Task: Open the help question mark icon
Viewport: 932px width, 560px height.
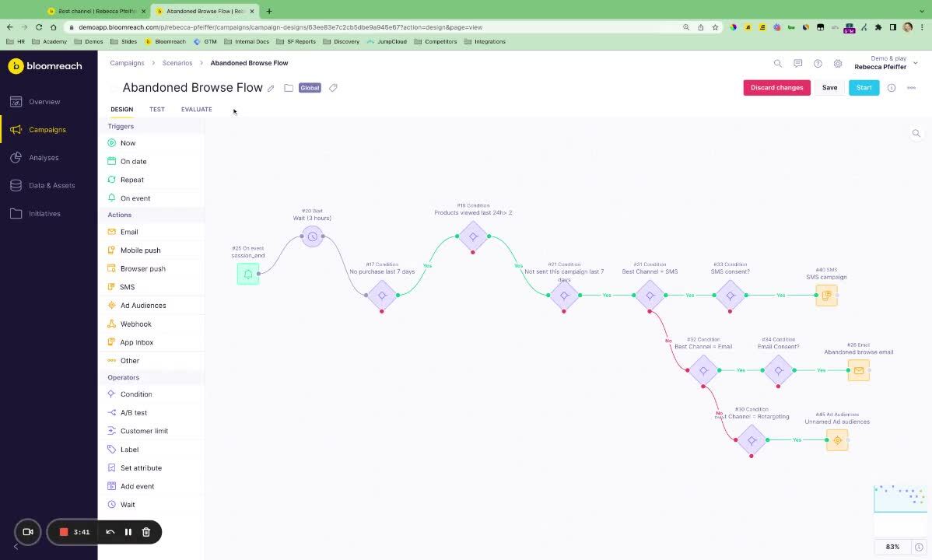Action: click(x=818, y=64)
